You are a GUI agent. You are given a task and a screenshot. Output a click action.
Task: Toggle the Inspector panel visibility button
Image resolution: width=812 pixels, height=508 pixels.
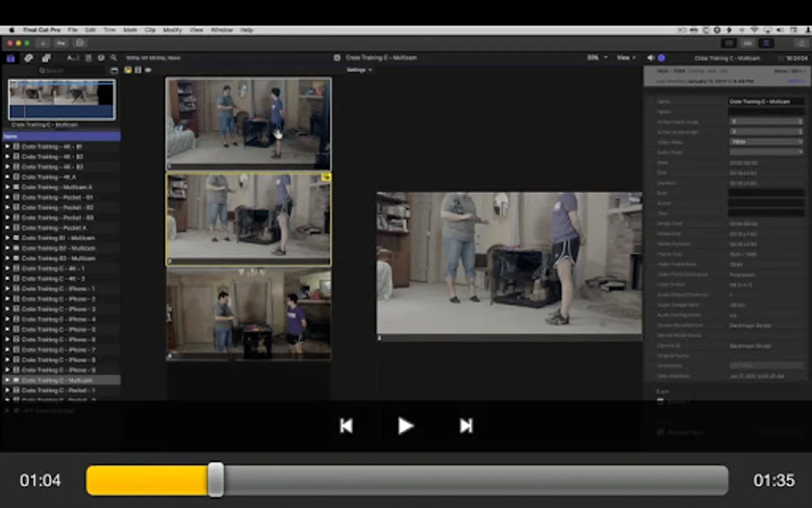766,43
